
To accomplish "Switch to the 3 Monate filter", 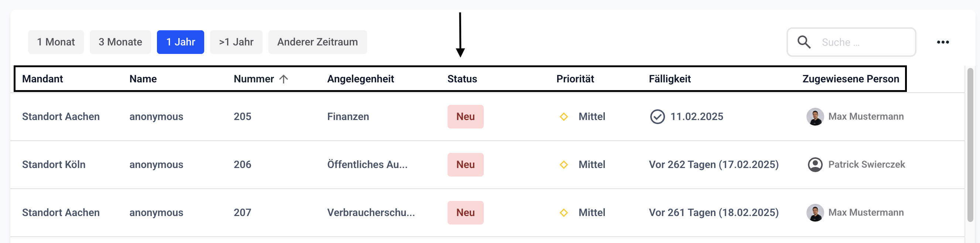I will pos(120,42).
